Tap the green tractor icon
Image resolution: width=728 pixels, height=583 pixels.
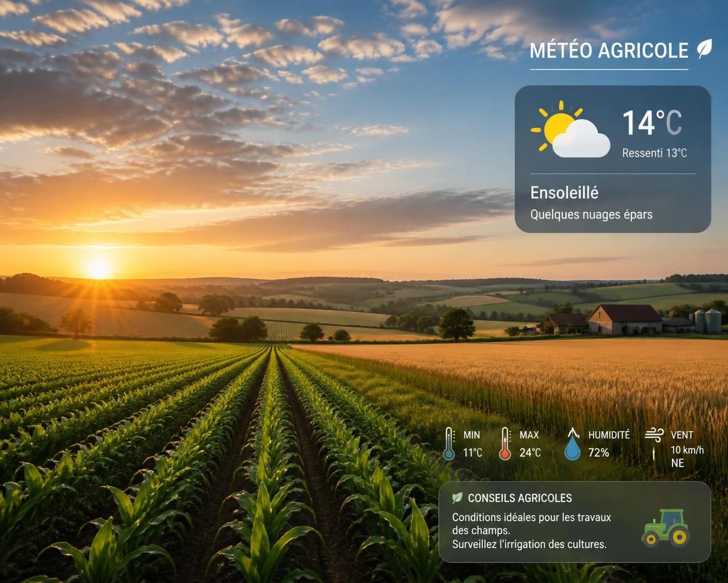(666, 527)
